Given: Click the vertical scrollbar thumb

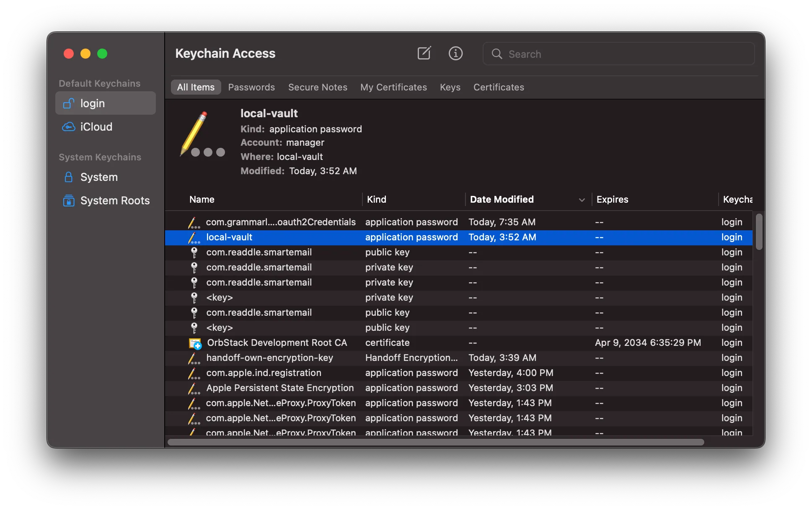Looking at the screenshot, I should tap(759, 232).
